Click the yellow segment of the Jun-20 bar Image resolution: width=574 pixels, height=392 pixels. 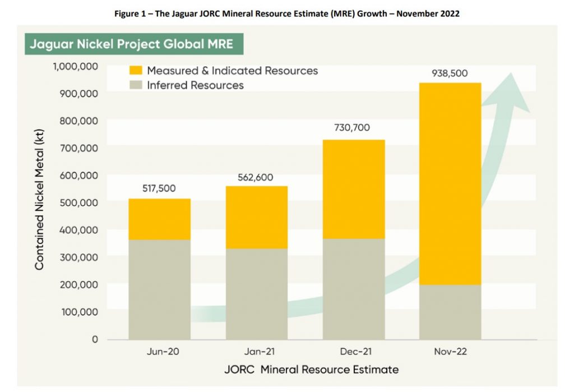(x=159, y=219)
